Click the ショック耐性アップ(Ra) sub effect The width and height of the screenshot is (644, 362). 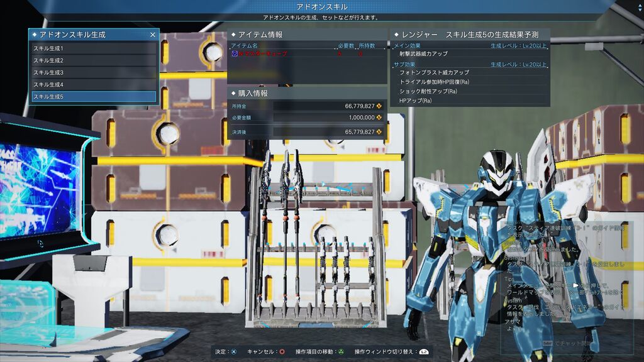pos(428,91)
